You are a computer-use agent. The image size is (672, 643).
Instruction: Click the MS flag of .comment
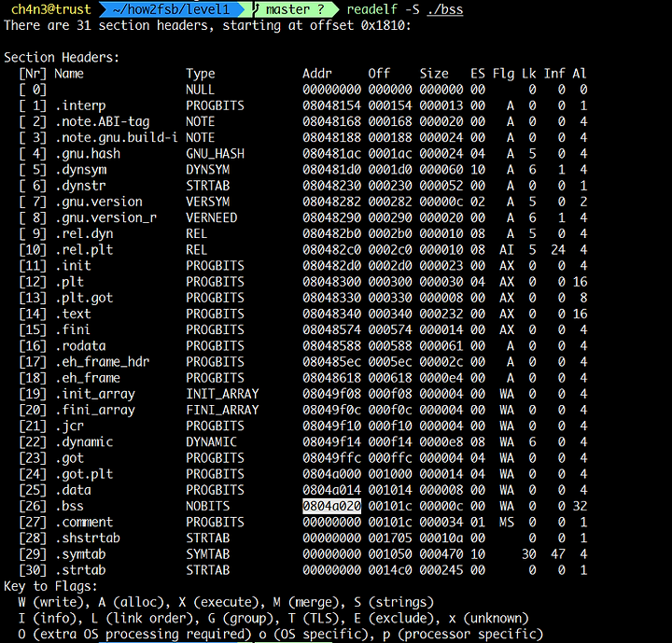(x=507, y=522)
